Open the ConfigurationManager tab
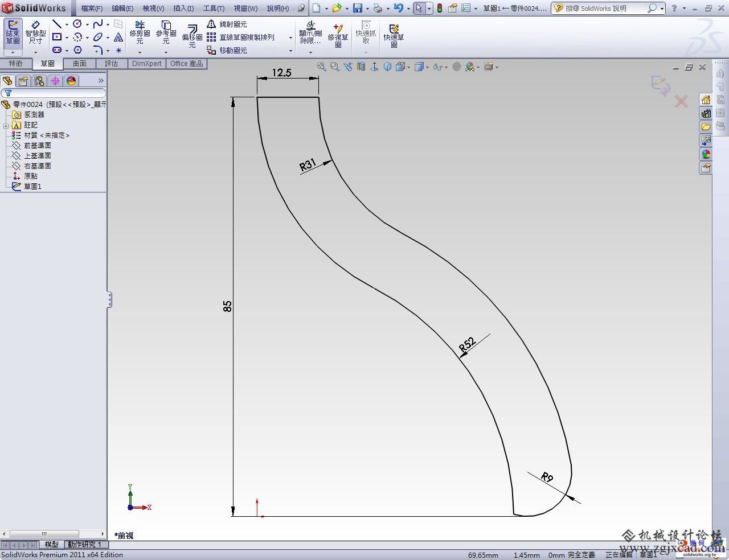Viewport: 729px width, 560px height. (39, 81)
